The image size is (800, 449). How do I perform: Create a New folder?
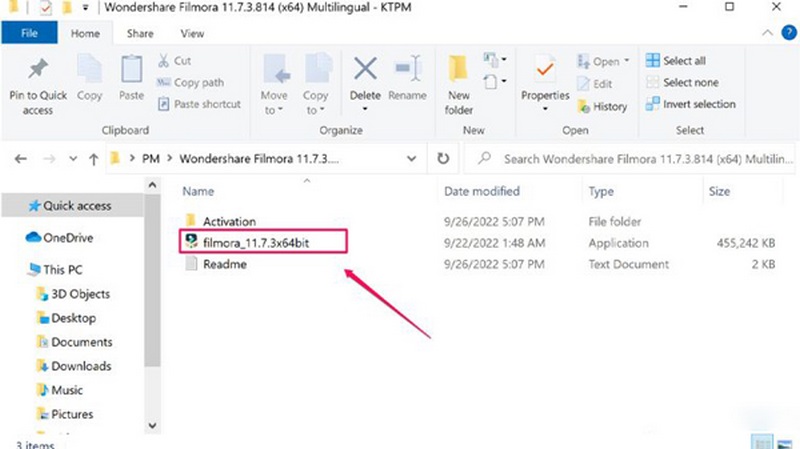point(458,85)
